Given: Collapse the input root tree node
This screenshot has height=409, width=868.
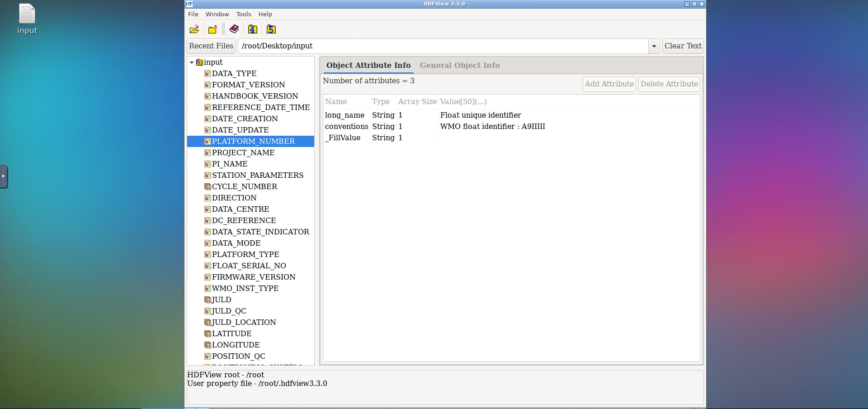Looking at the screenshot, I should click(192, 62).
